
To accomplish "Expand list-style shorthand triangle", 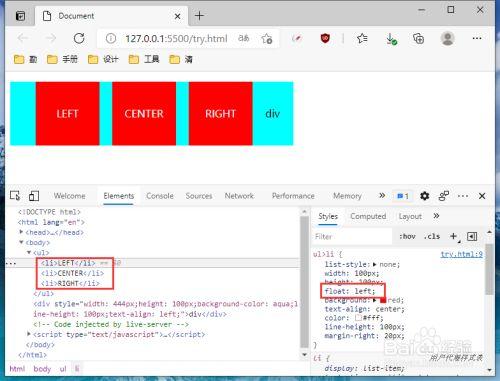I will [375, 264].
